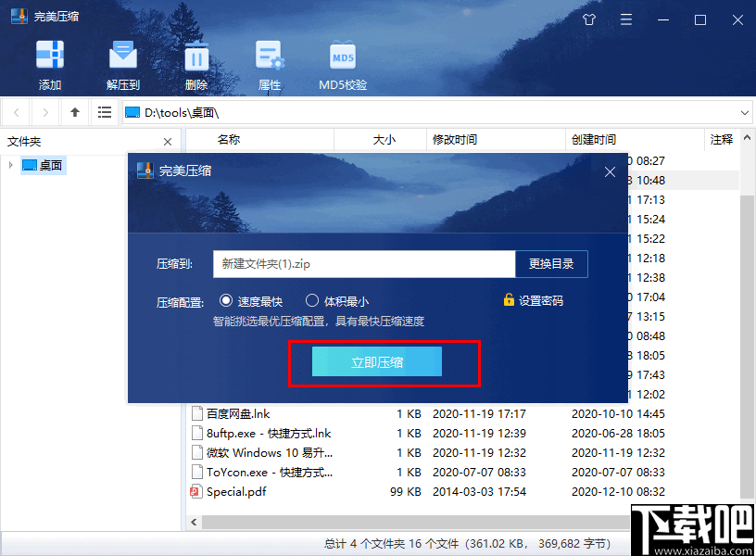
Task: Click the 设置密码 link text
Action: 541,301
